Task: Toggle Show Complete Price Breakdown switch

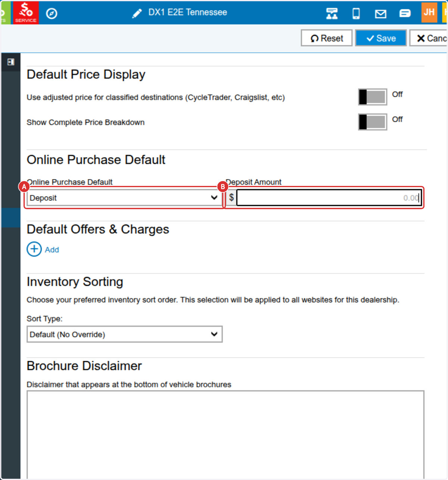Action: click(x=372, y=122)
